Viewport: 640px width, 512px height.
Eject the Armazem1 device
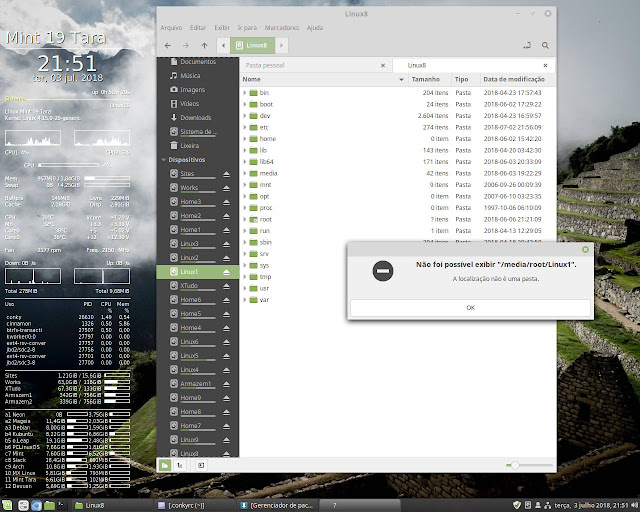click(227, 384)
